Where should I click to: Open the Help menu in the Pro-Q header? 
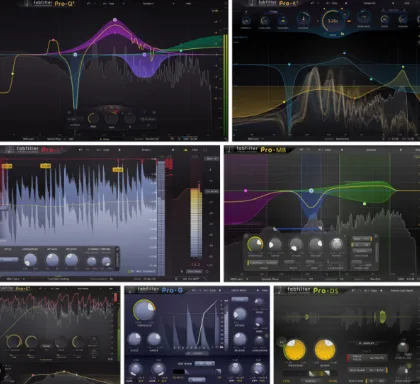[x=188, y=3]
